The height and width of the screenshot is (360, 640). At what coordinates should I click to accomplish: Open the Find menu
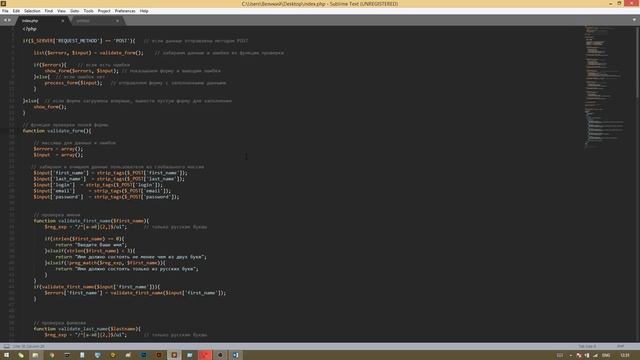(49, 11)
